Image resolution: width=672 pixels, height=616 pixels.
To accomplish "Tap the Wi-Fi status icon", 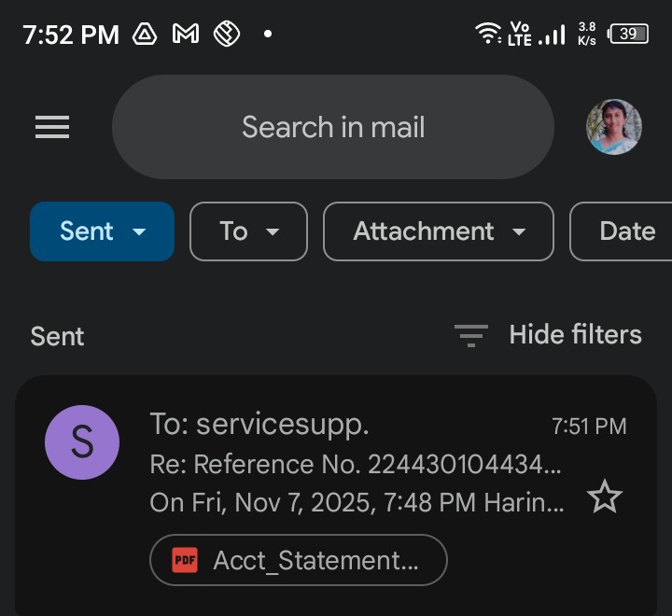I will [487, 35].
